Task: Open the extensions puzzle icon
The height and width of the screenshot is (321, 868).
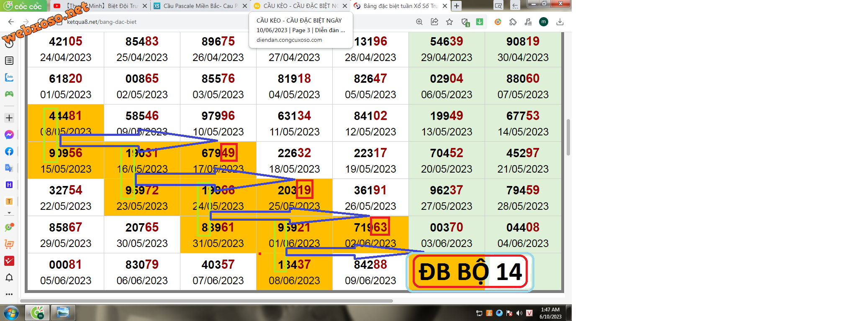Action: point(513,22)
